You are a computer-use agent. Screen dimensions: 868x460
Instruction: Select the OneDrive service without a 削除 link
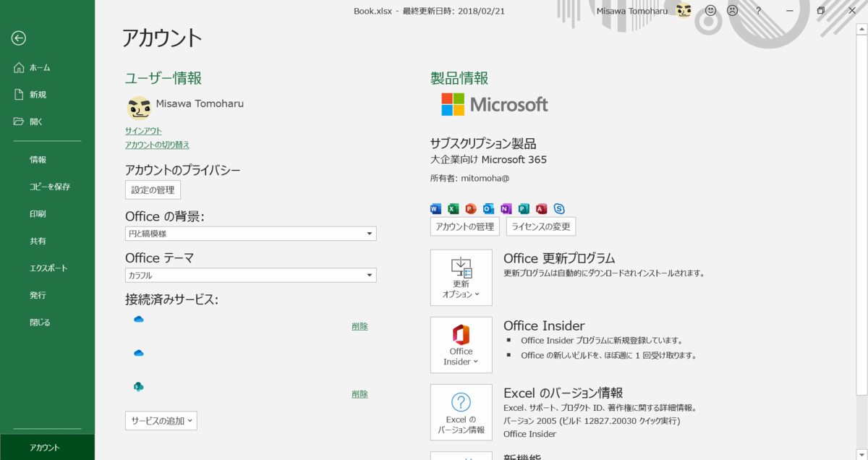[x=139, y=353]
